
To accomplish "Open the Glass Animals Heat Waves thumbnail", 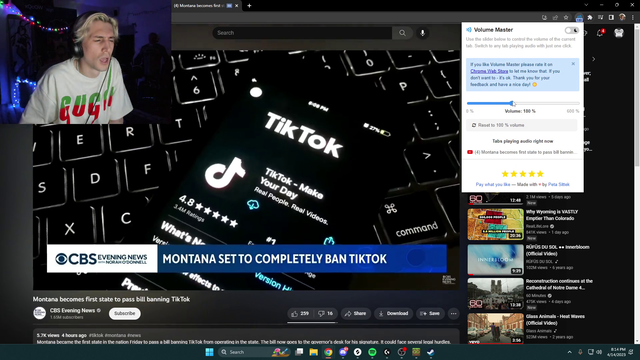I will pos(496,329).
